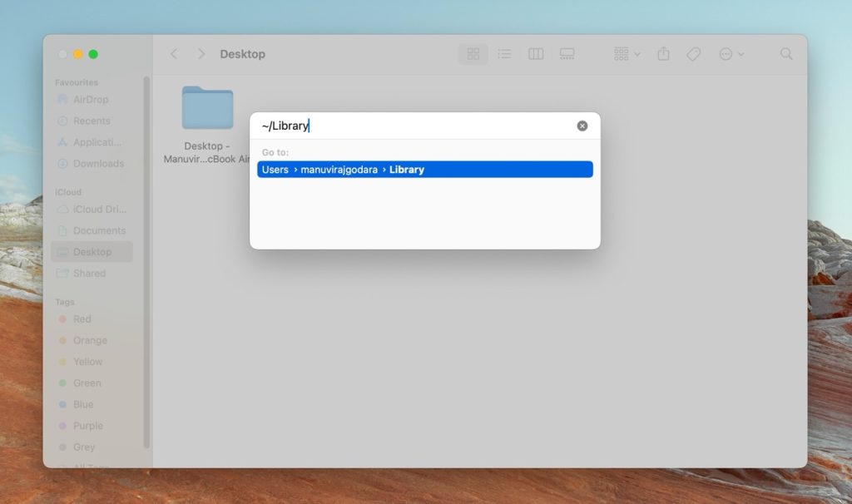Switch to column view
The image size is (852, 504).
pyautogui.click(x=535, y=53)
